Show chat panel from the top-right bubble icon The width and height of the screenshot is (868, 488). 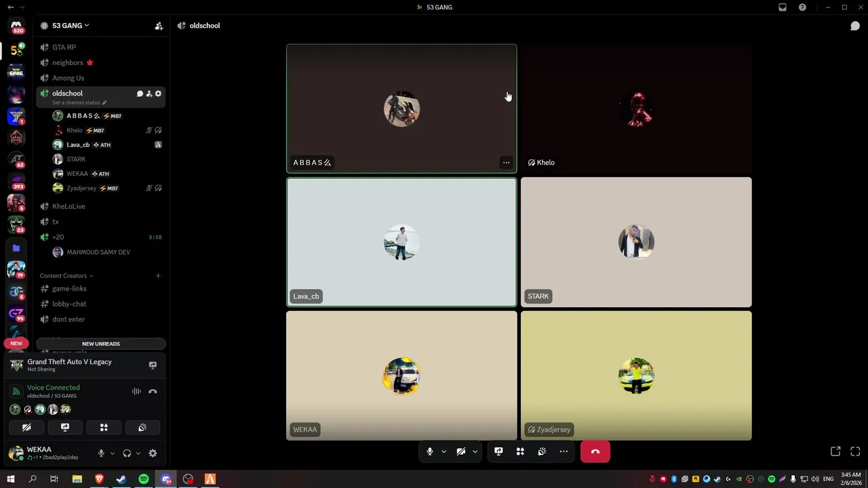(x=855, y=26)
